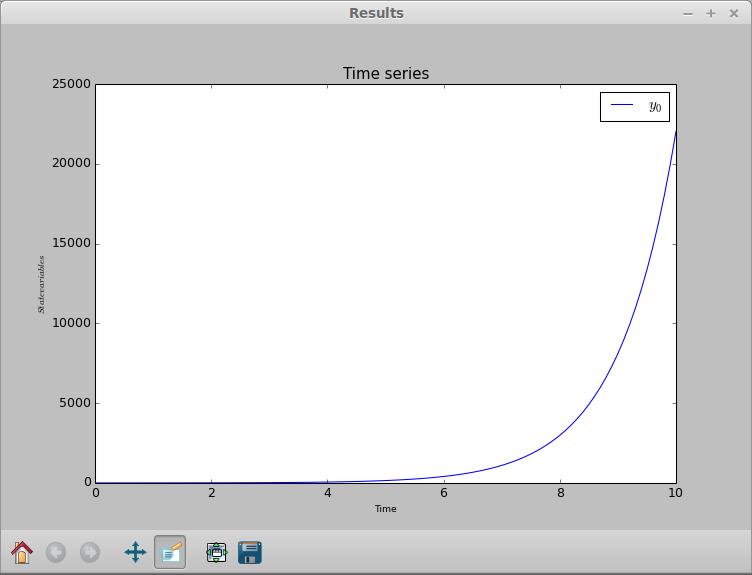Close the Results window

point(733,13)
